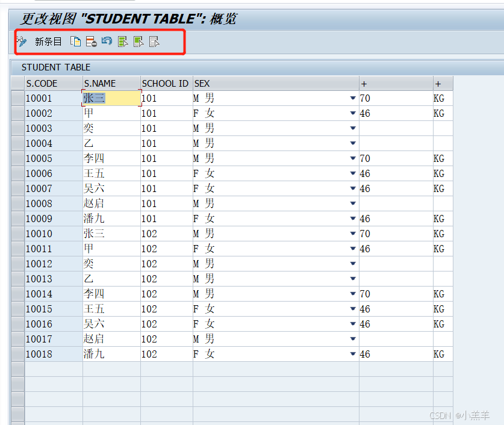
Task: Click the SCHOOL ID column header
Action: pos(167,83)
